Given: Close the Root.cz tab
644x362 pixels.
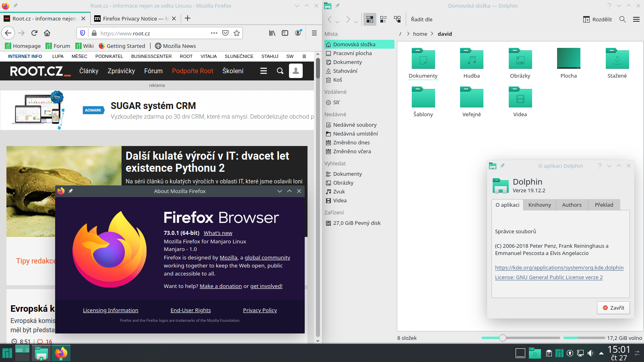Looking at the screenshot, I should pyautogui.click(x=83, y=19).
